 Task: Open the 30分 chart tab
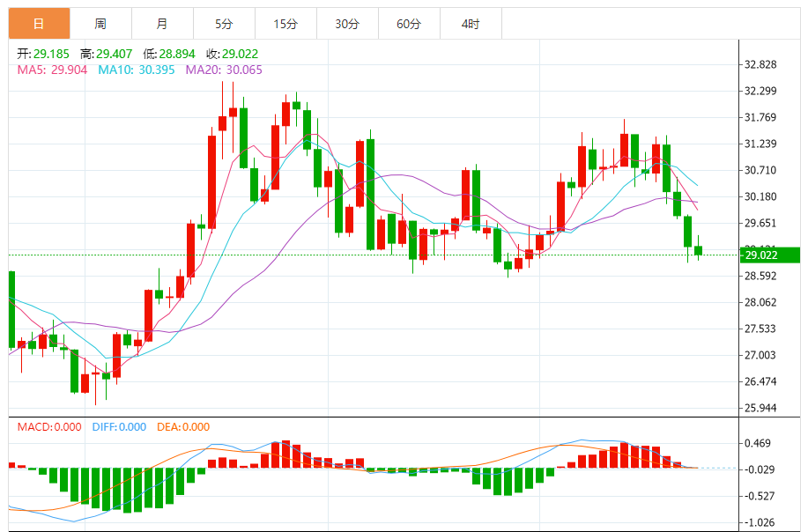pyautogui.click(x=347, y=24)
